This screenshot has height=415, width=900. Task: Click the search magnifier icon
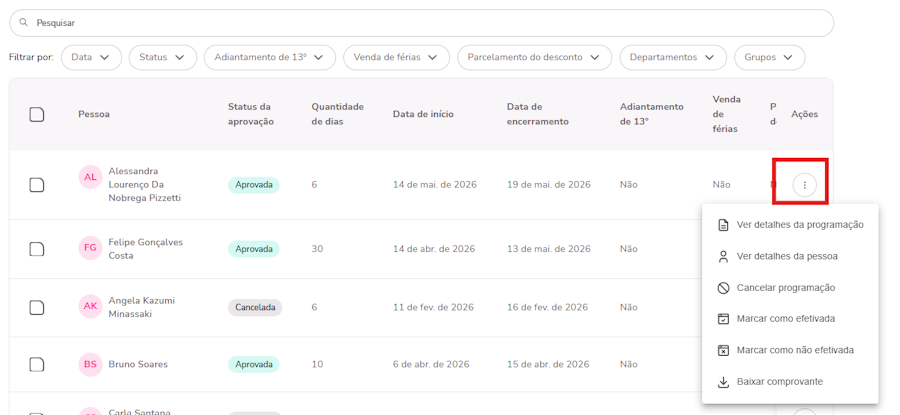(24, 23)
